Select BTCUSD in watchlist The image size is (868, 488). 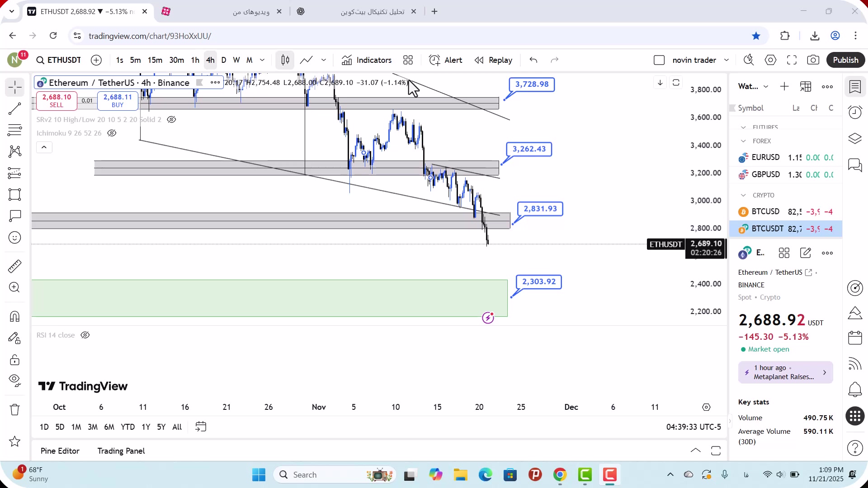pyautogui.click(x=786, y=211)
